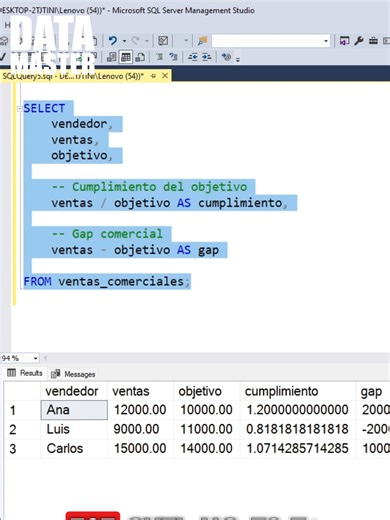This screenshot has height=520, width=390.
Task: Select the 10000.00 objetivo cell
Action: tap(207, 410)
